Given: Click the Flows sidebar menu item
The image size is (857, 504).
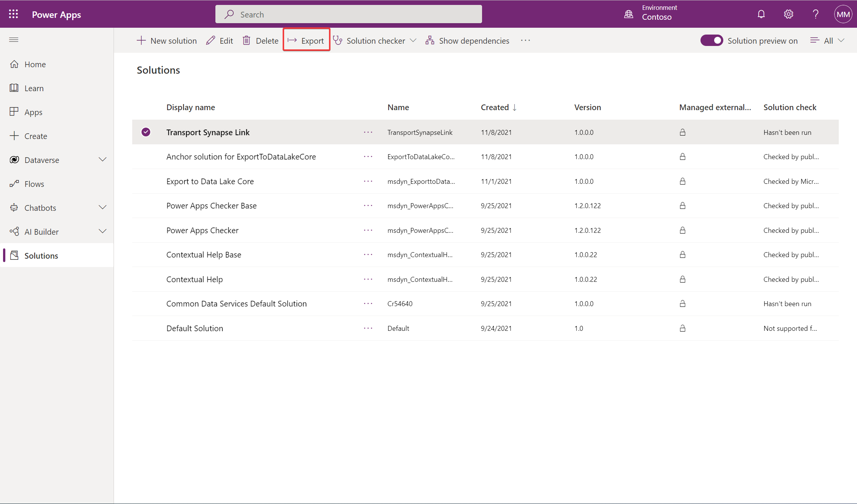Looking at the screenshot, I should [34, 183].
